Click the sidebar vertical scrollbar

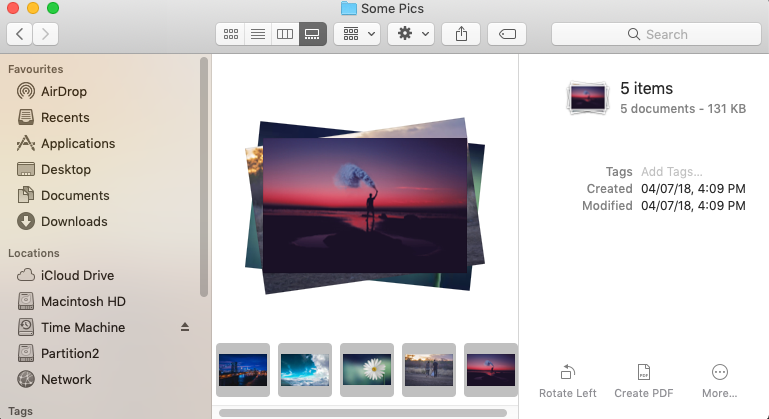204,177
